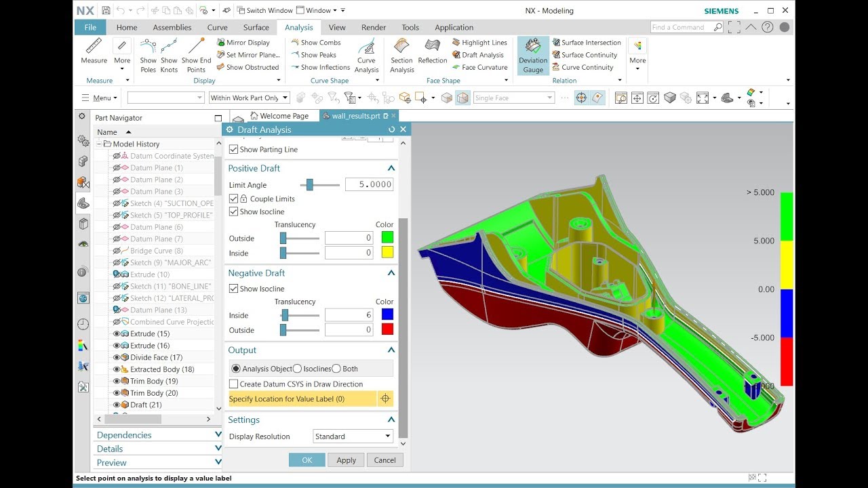Open Display Resolution dropdown
868x488 pixels.
tap(353, 436)
